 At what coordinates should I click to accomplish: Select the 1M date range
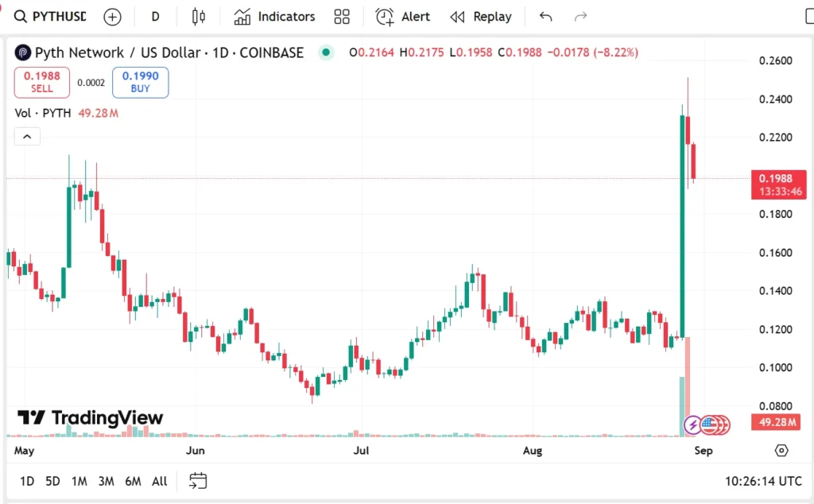[x=79, y=481]
